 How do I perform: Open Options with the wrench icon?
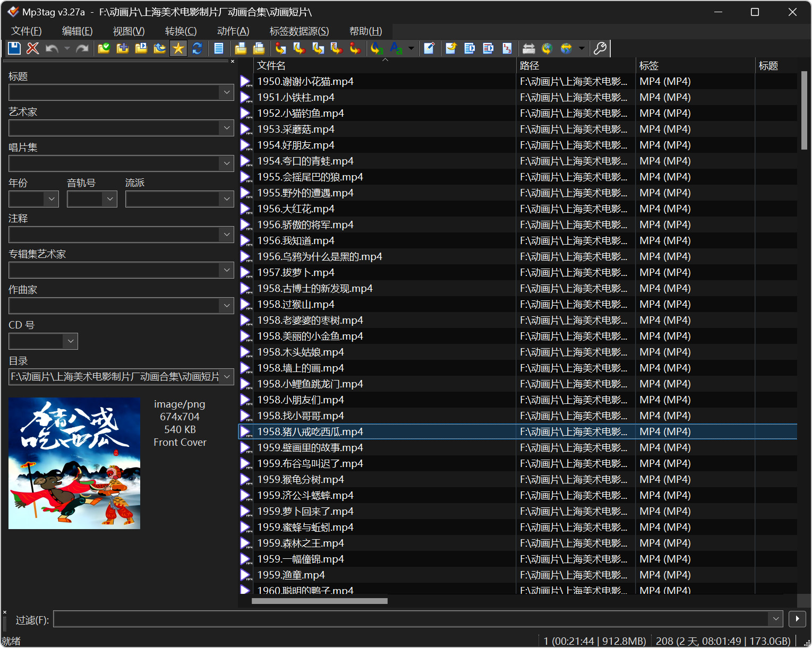click(x=600, y=49)
